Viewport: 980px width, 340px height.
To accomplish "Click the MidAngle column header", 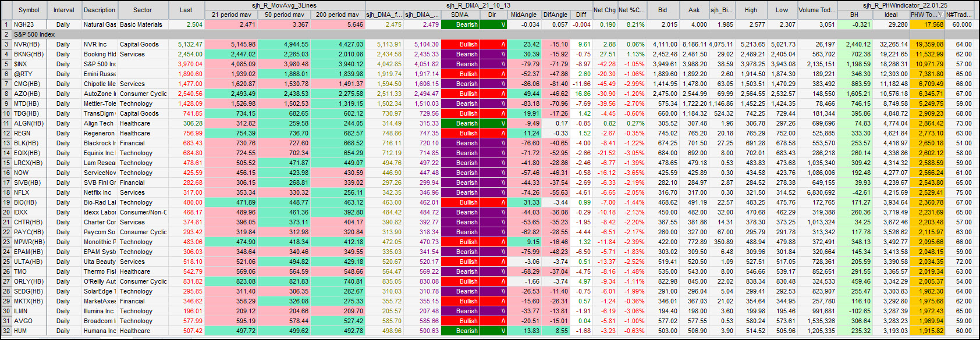I will pyautogui.click(x=524, y=15).
